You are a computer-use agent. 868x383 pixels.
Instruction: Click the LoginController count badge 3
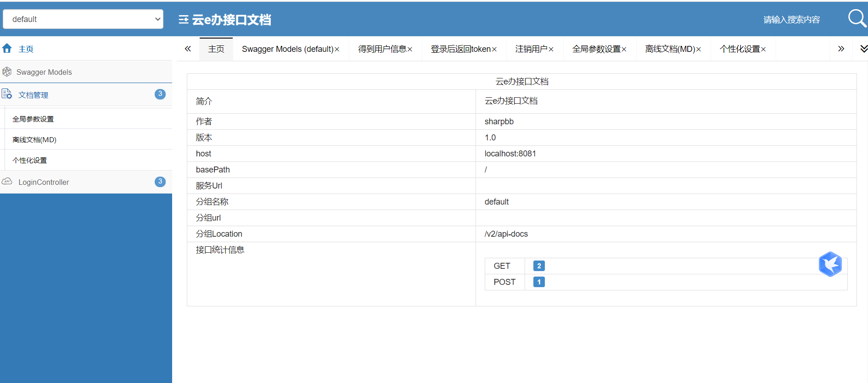pyautogui.click(x=160, y=182)
